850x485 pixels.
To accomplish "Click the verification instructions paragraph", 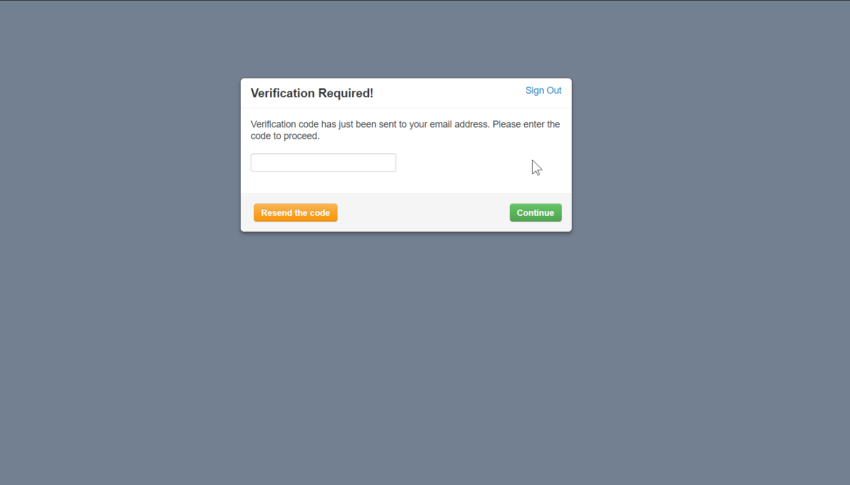I will [405, 130].
